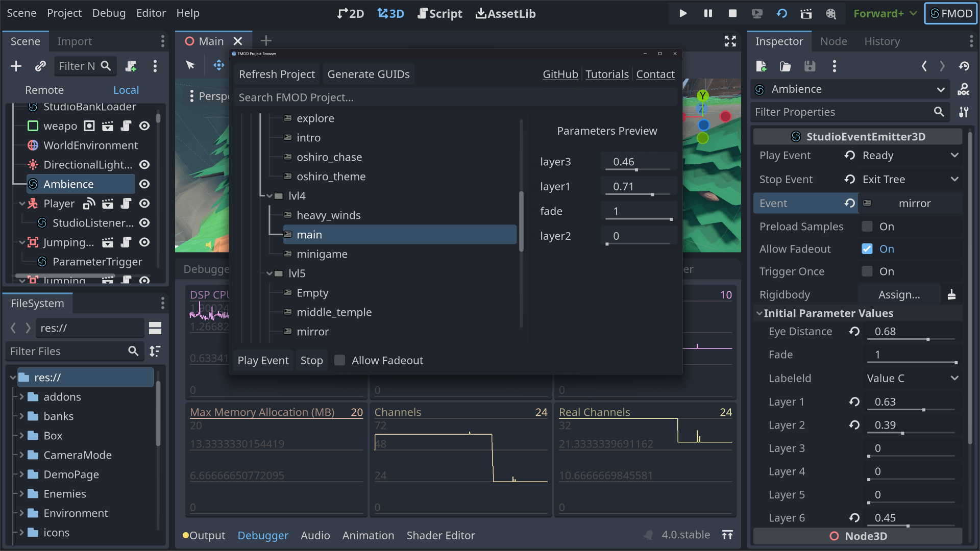Open the Ambience node selector dropdown

click(x=850, y=89)
